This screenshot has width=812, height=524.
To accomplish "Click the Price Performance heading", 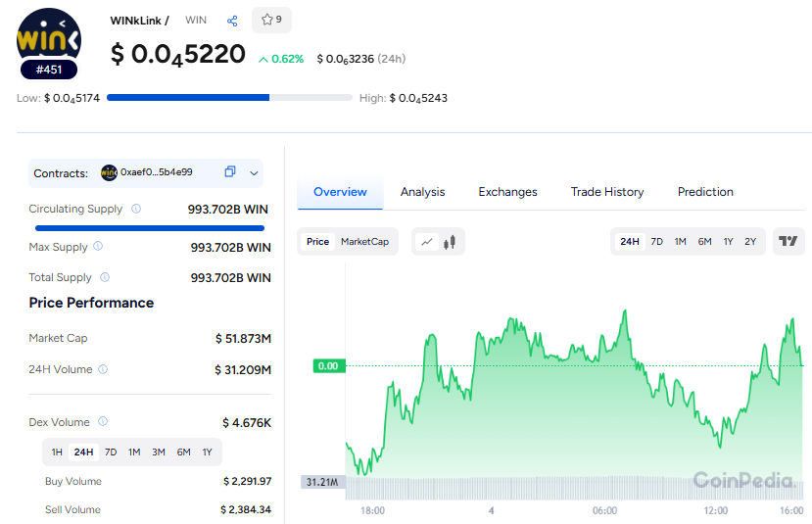I will click(92, 303).
